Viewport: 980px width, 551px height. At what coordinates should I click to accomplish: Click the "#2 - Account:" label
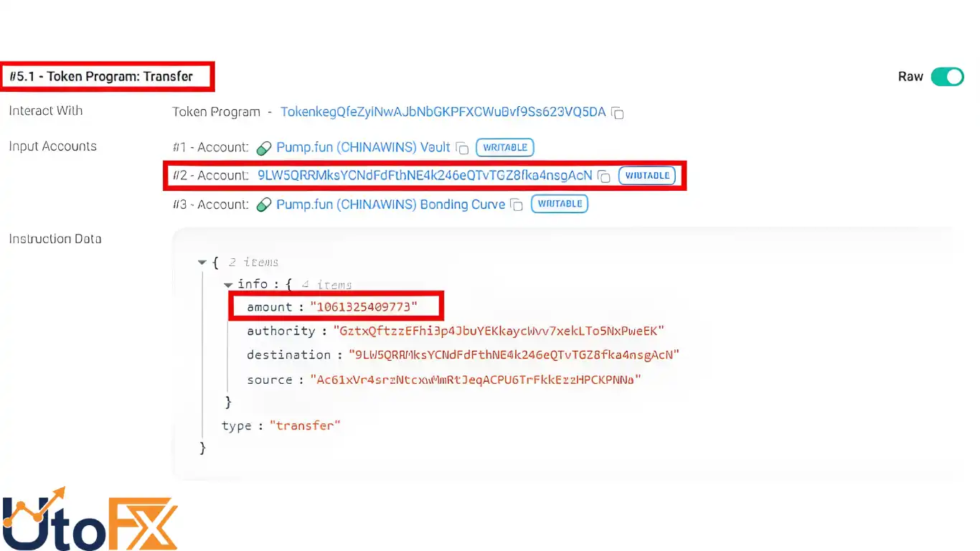tap(210, 175)
